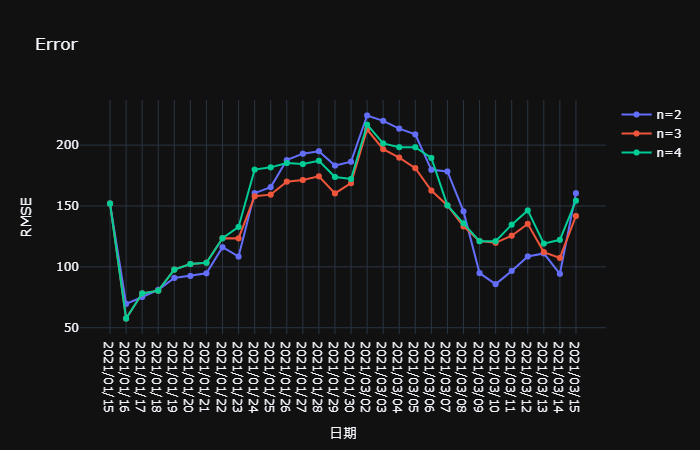Toggle the n=4 legend entry

click(x=651, y=152)
